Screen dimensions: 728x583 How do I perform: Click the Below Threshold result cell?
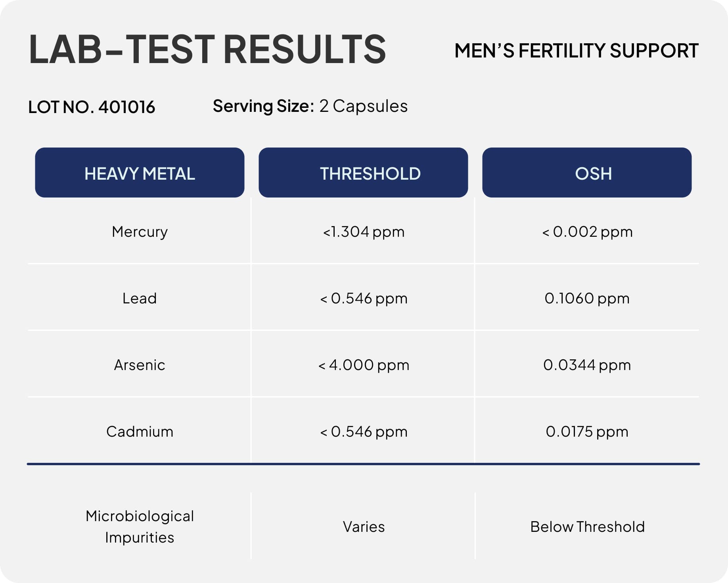click(587, 527)
